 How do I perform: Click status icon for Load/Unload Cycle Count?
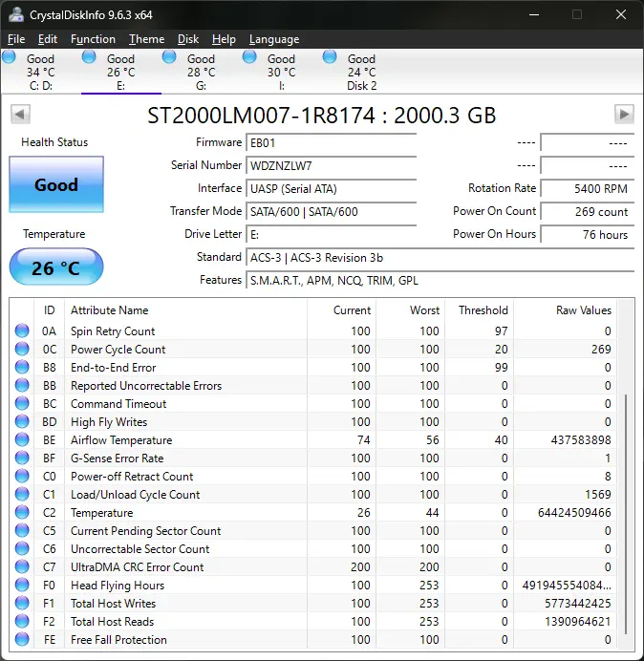pyautogui.click(x=22, y=494)
